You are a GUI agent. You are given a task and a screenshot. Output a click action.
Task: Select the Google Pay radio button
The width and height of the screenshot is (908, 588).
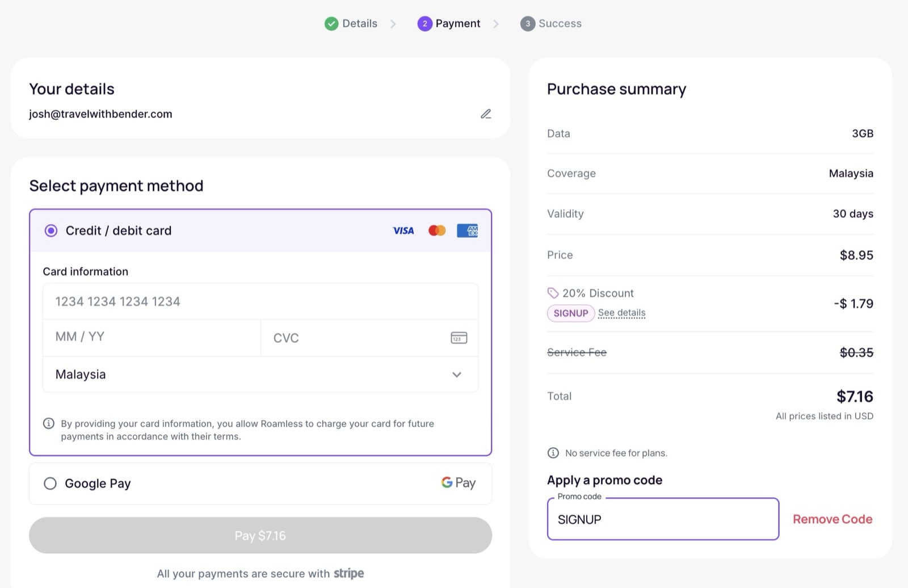click(50, 484)
